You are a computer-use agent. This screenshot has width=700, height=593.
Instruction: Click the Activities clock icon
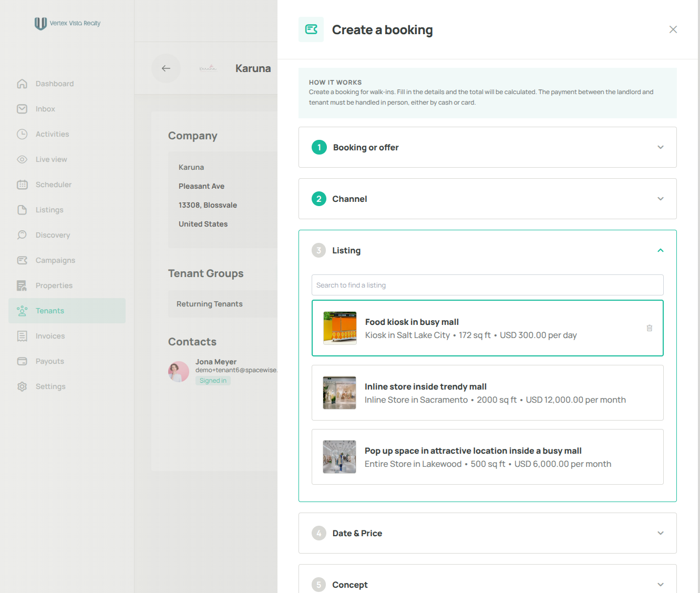tap(22, 134)
